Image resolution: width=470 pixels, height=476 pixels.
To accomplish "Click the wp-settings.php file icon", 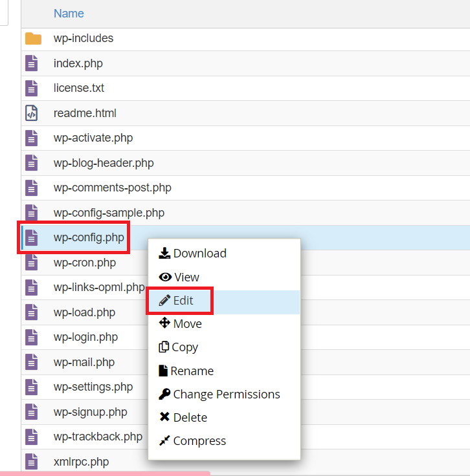I will pyautogui.click(x=32, y=387).
